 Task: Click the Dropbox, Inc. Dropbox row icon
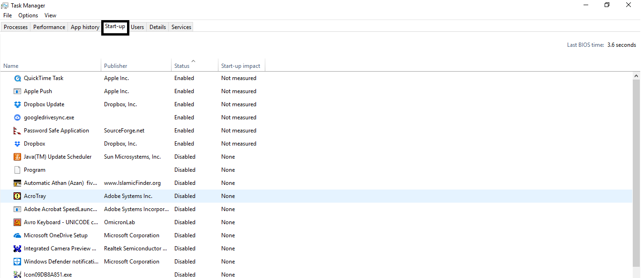point(17,144)
